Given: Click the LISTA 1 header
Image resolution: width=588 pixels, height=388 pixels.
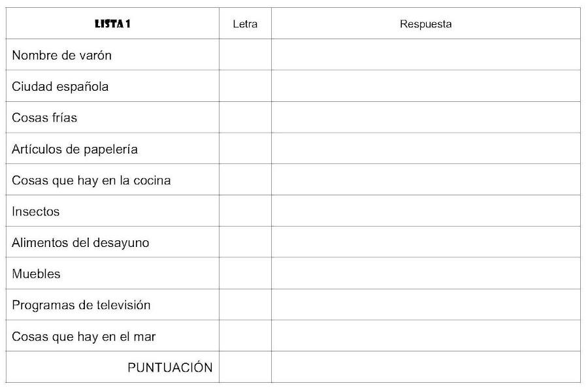Looking at the screenshot, I should pos(112,24).
